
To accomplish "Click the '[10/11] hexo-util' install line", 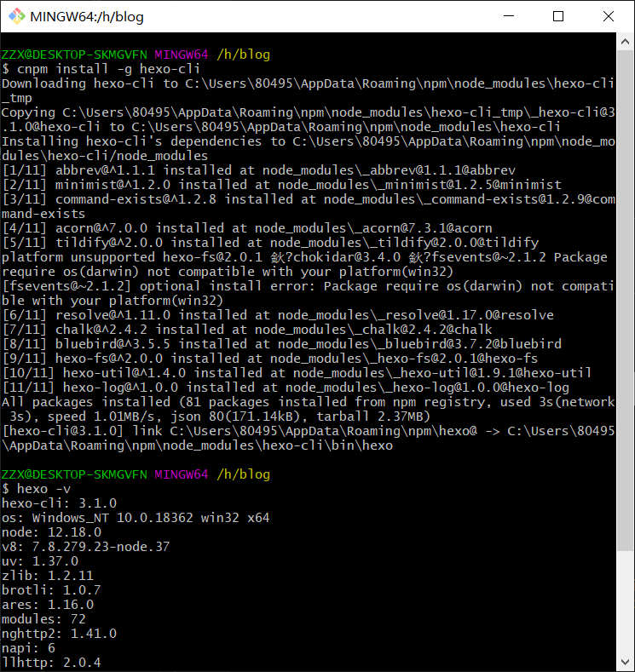I will (297, 373).
